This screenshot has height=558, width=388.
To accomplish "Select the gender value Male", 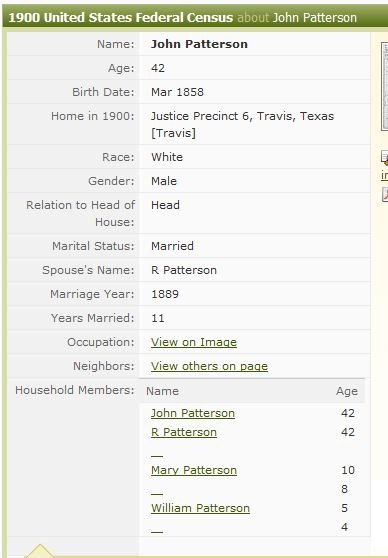I will pyautogui.click(x=164, y=181).
